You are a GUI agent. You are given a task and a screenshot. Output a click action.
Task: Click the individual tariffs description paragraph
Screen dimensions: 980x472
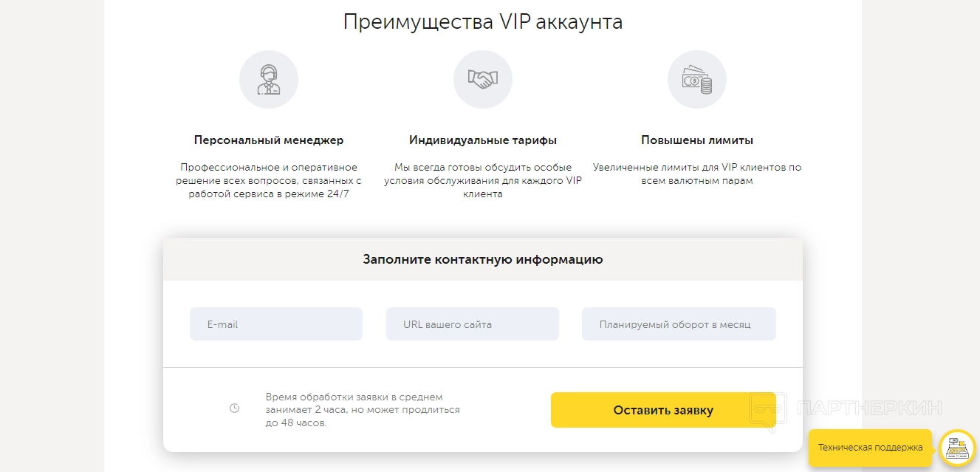pos(483,181)
